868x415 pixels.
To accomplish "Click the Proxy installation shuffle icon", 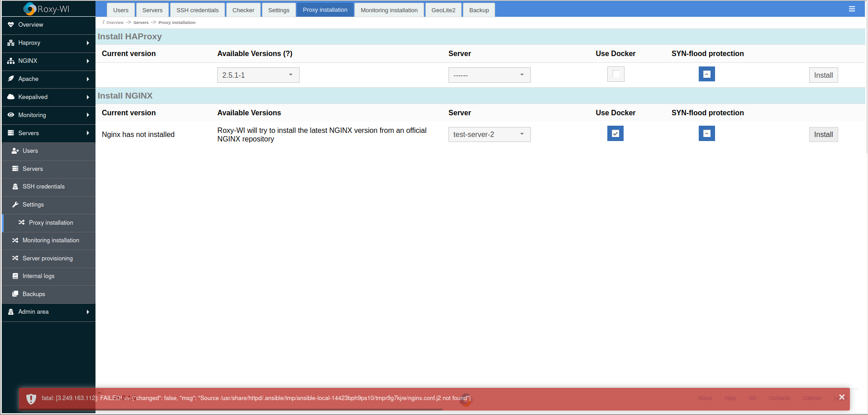I will coord(21,222).
